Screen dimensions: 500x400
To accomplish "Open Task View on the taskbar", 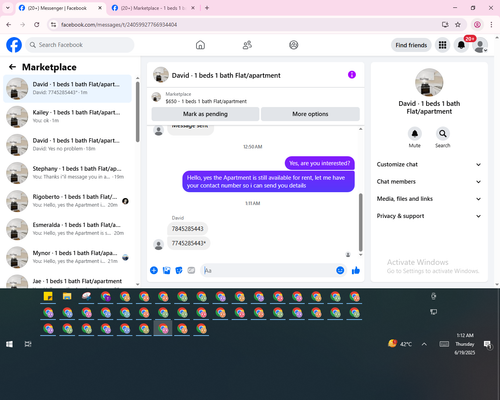I will coord(28,344).
